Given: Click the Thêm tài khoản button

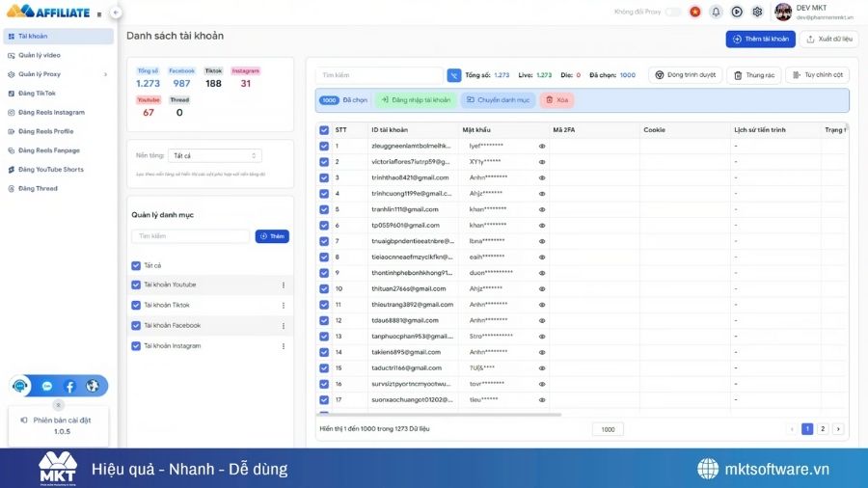Looking at the screenshot, I should point(760,40).
